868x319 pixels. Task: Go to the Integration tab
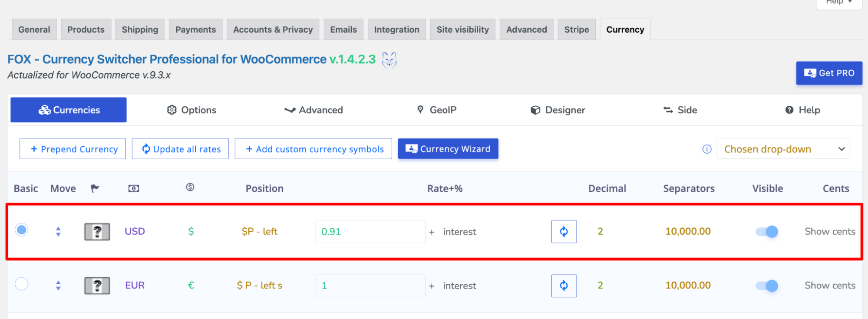pos(397,30)
